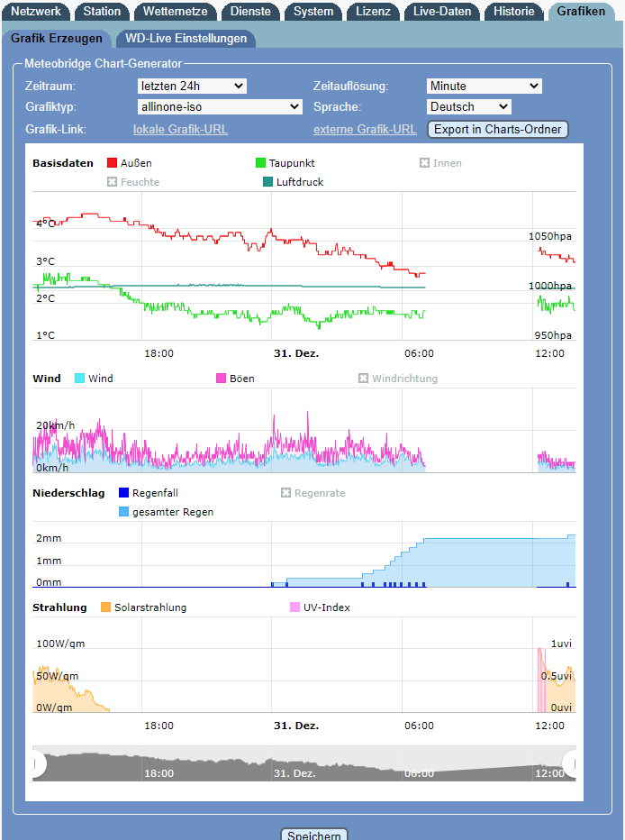625x840 pixels.
Task: Open the WD-Live Einstellungen tab
Action: pyautogui.click(x=186, y=39)
